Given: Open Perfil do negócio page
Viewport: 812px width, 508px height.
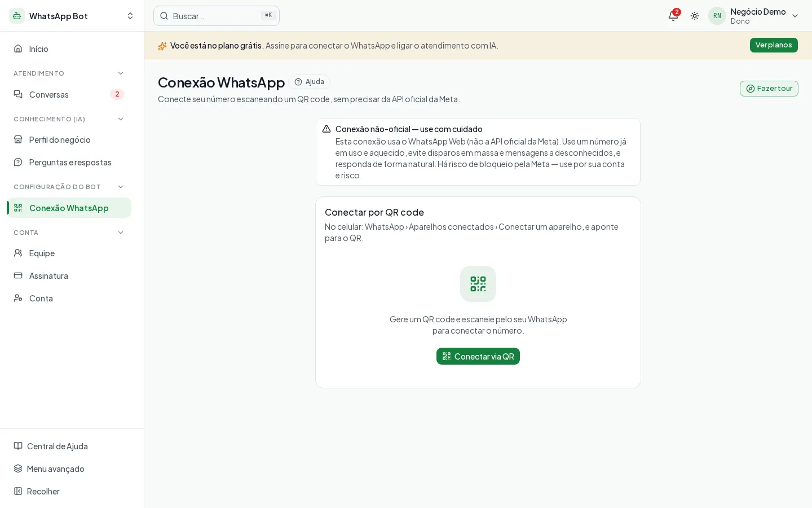Looking at the screenshot, I should coord(69,139).
